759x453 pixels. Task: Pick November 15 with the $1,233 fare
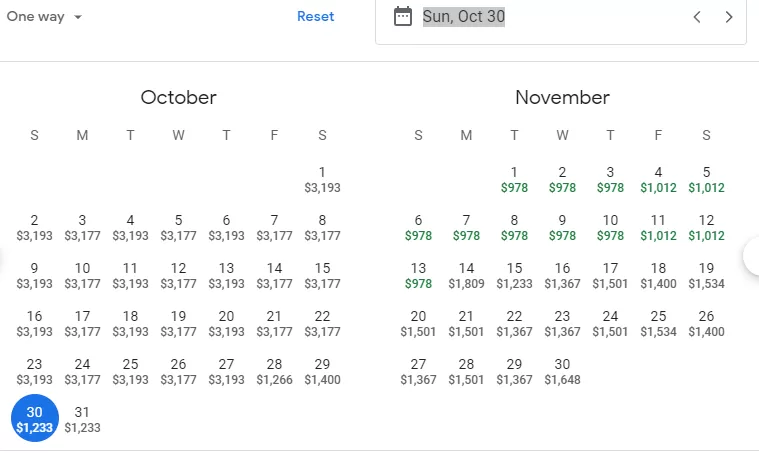point(514,275)
